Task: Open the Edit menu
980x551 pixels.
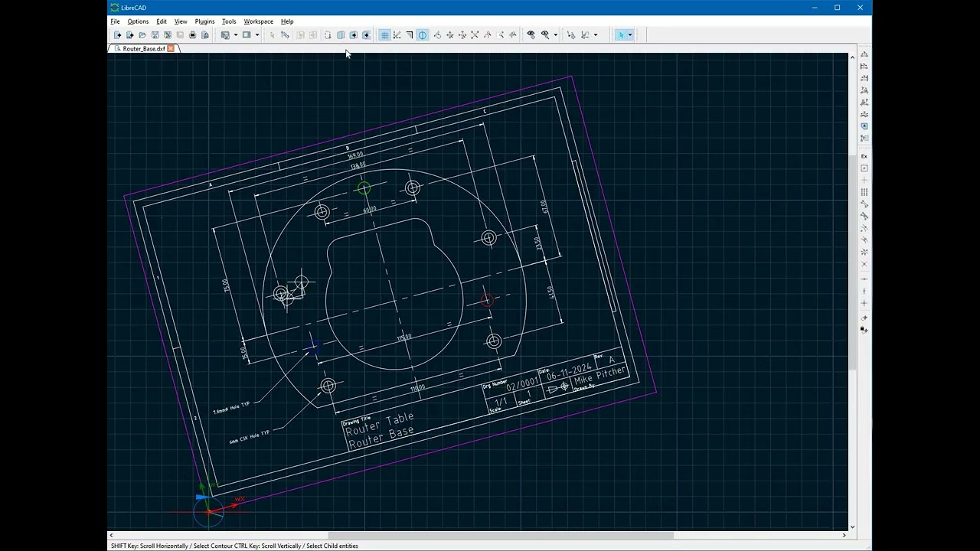Action: tap(162, 21)
